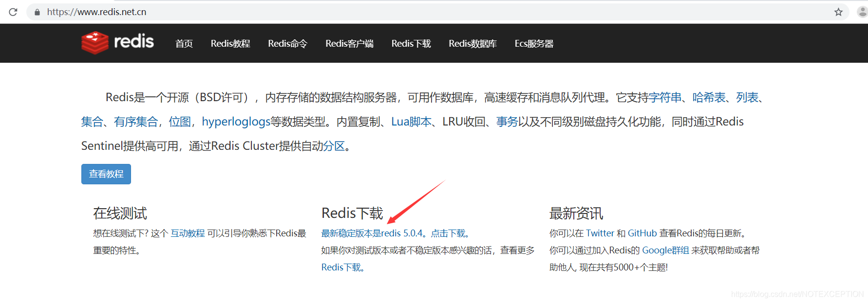This screenshot has height=303, width=868.
Task: Click the text 现在共有5000+个主题!
Action: pos(623,267)
